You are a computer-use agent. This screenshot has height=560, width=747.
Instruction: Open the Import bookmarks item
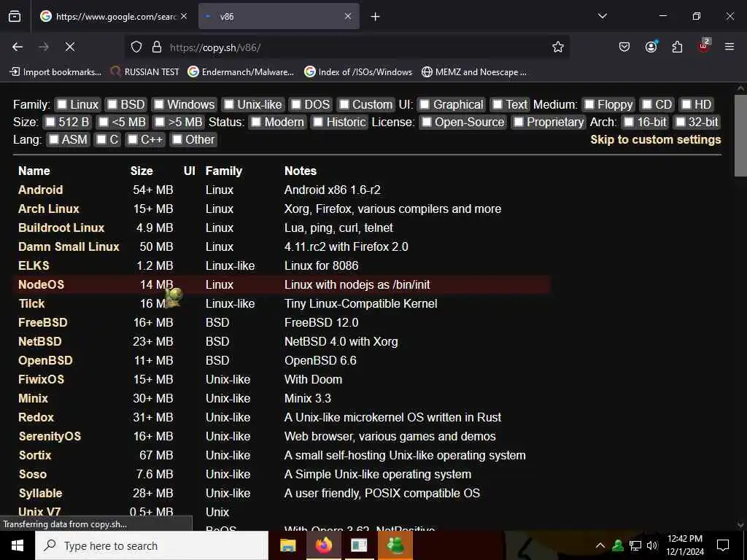click(55, 72)
